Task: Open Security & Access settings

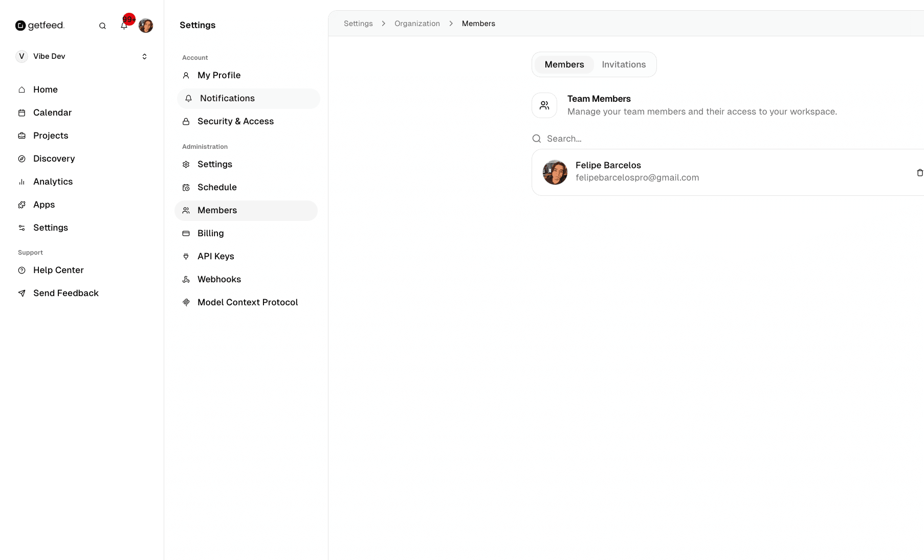Action: click(x=235, y=121)
